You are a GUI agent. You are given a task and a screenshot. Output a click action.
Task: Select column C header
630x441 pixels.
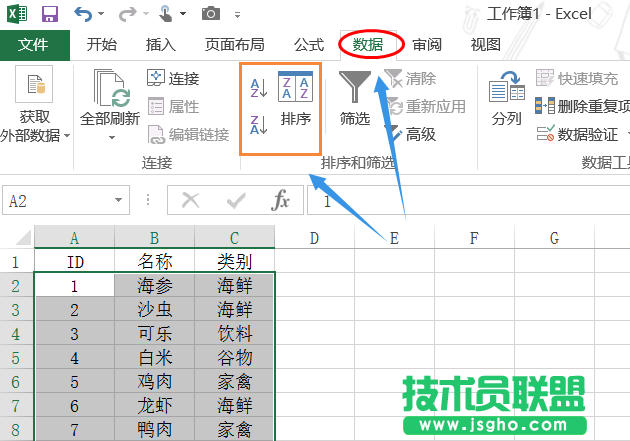point(235,237)
